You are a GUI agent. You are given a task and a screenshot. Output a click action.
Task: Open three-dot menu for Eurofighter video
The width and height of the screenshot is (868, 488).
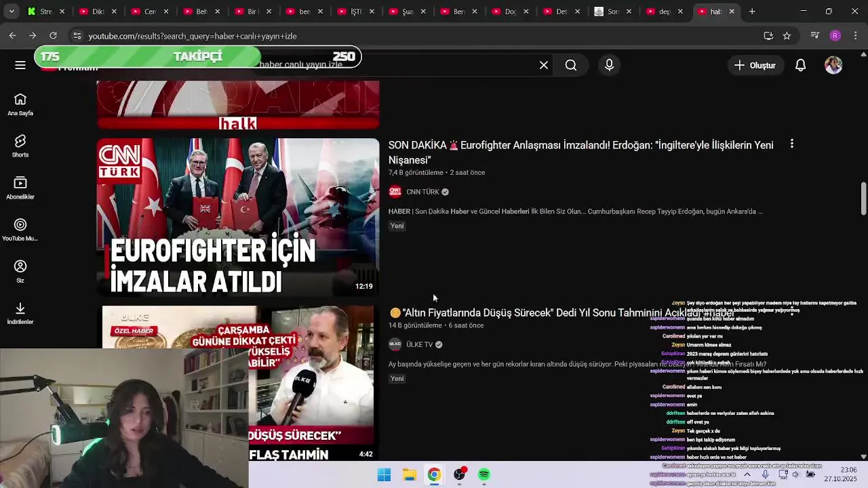(791, 144)
